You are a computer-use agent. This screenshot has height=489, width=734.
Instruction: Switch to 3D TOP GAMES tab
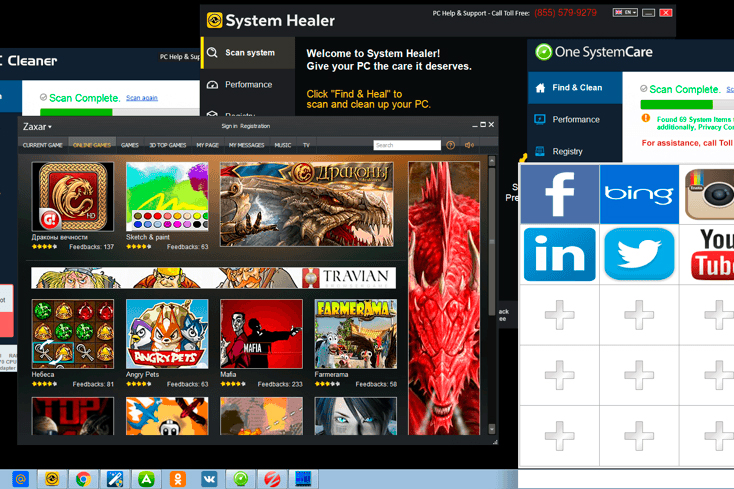pyautogui.click(x=168, y=145)
